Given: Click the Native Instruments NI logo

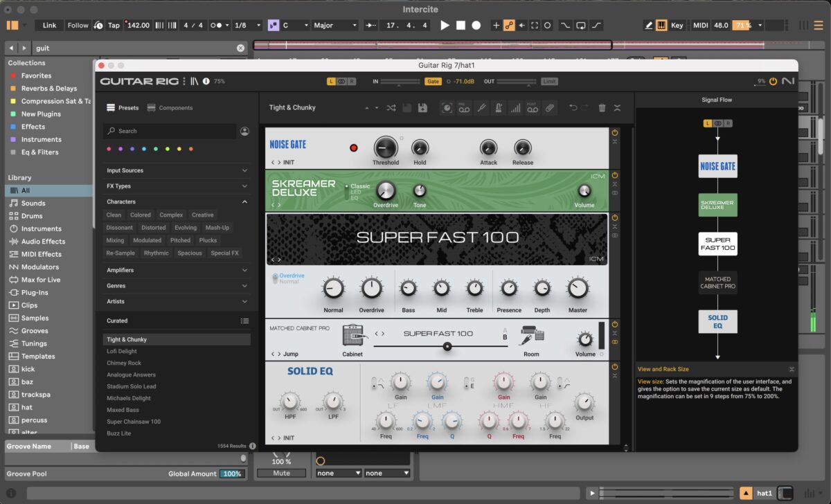Looking at the screenshot, I should 788,81.
